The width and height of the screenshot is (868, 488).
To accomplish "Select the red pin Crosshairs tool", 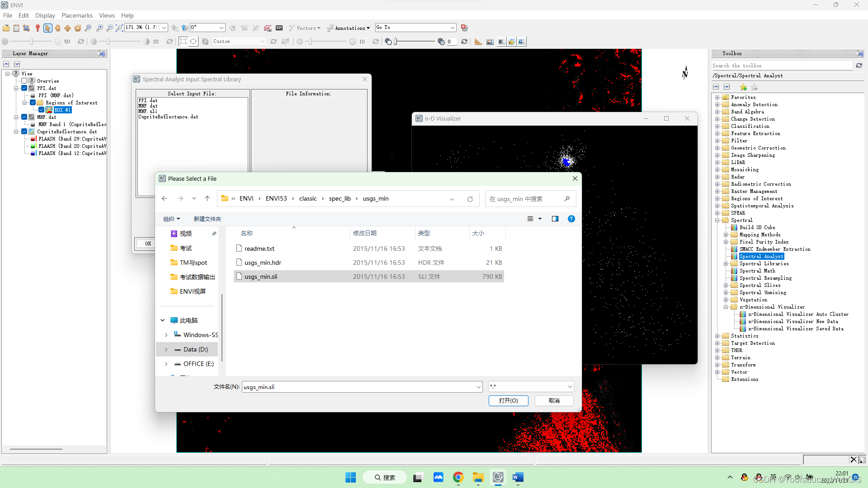I will [38, 28].
